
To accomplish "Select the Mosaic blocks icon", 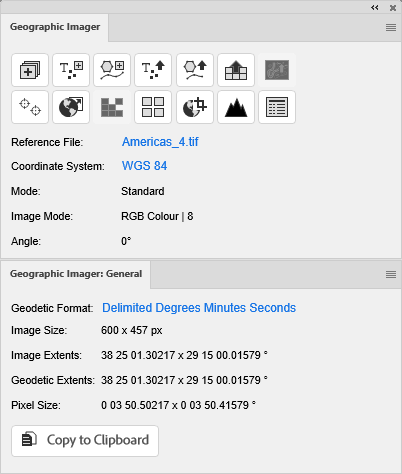I will click(x=112, y=107).
